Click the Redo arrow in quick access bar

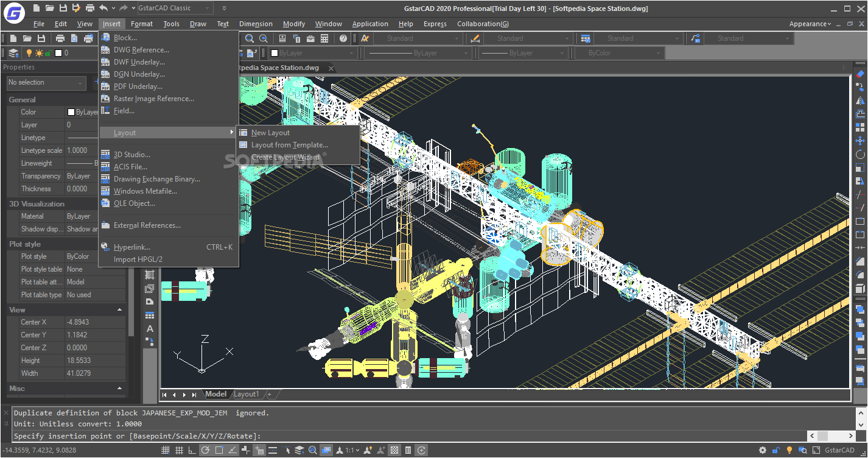click(x=124, y=8)
